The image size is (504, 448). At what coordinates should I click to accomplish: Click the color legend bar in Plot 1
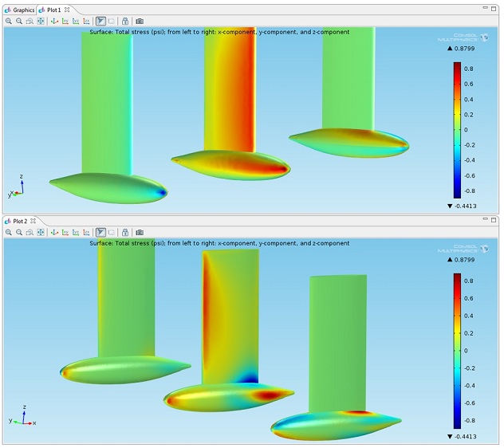click(457, 129)
